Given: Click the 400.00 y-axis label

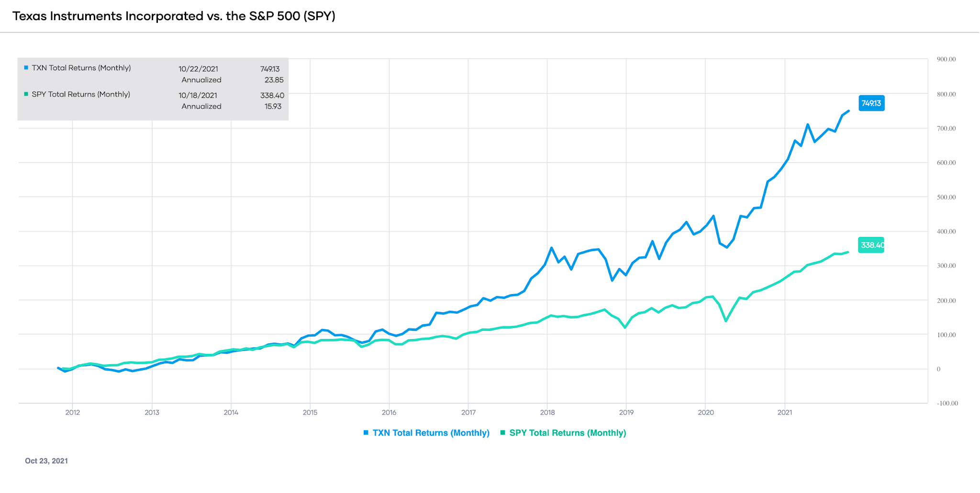Looking at the screenshot, I should (946, 231).
